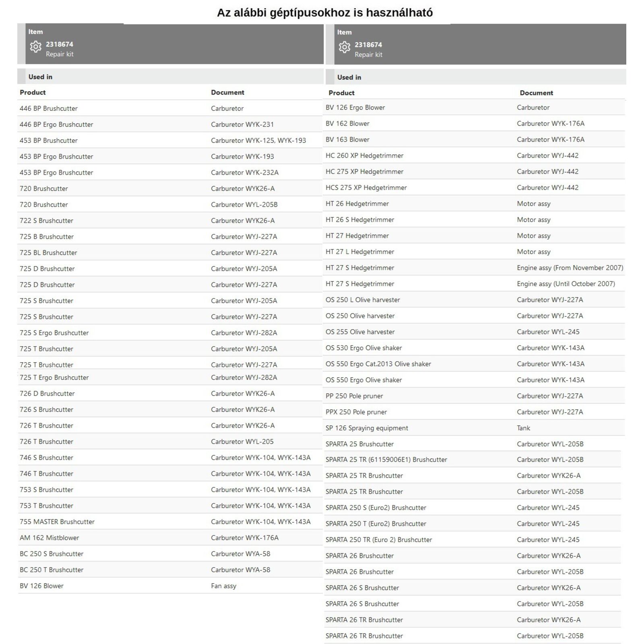Screen dimensions: 644x644
Task: Click the left table's Product column header
Action: click(x=33, y=92)
